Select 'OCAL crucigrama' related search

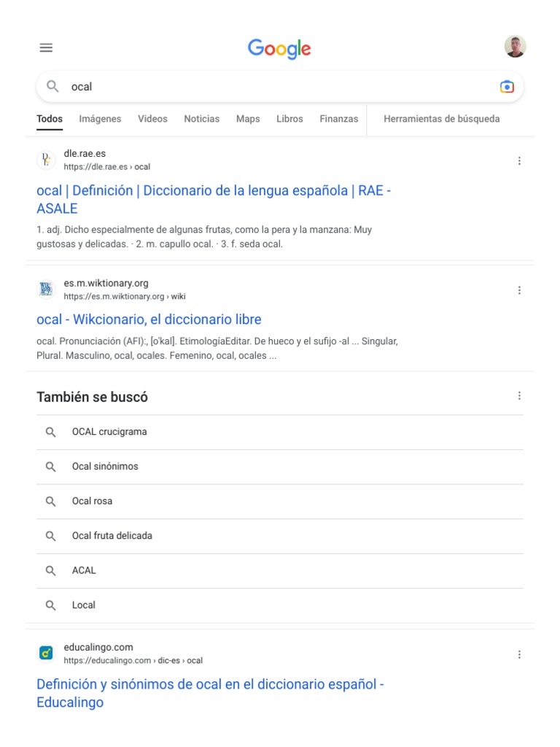[x=109, y=432]
